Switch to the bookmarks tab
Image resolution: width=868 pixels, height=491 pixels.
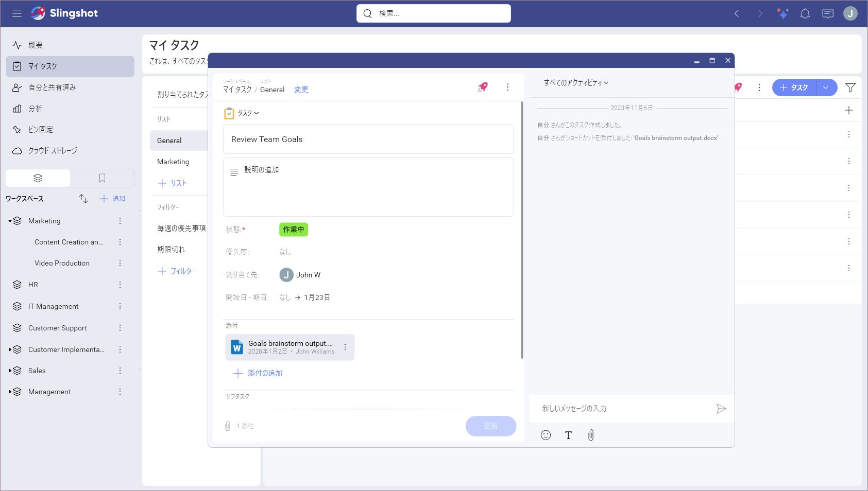[x=102, y=178]
